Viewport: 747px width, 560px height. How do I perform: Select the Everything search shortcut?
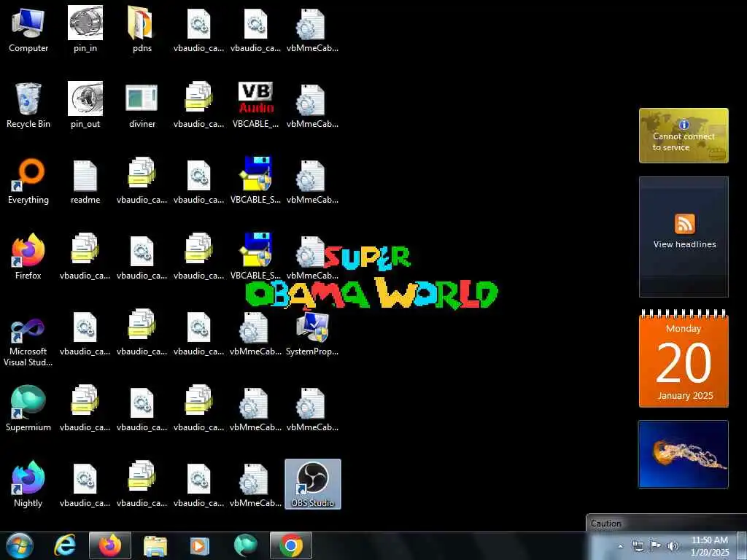point(28,182)
